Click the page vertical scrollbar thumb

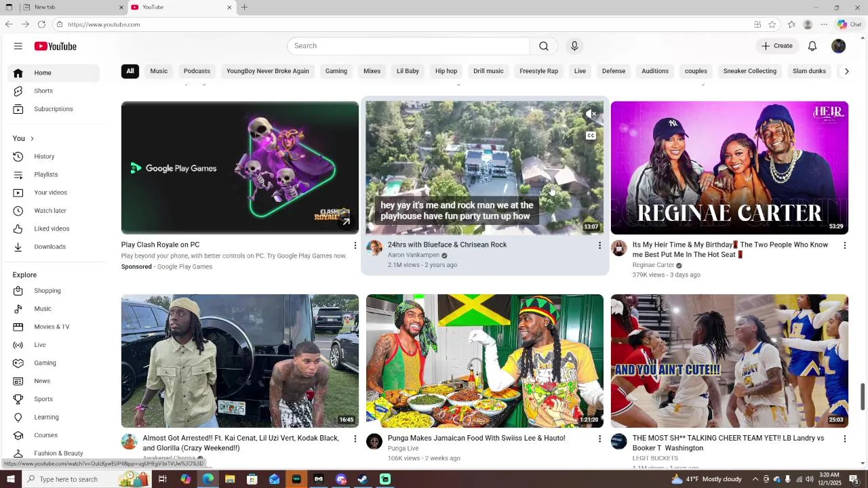(x=863, y=396)
